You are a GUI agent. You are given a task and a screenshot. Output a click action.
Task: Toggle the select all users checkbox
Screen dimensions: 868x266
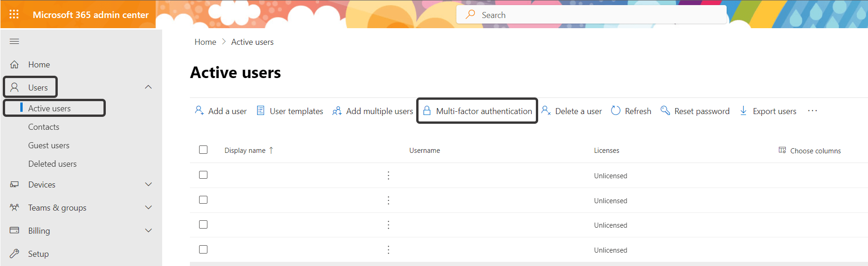[x=203, y=150]
